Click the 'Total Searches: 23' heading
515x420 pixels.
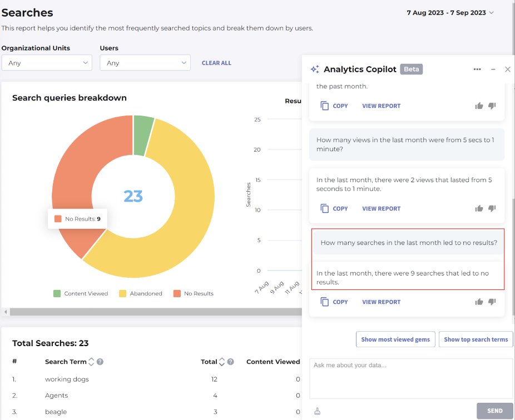click(50, 343)
